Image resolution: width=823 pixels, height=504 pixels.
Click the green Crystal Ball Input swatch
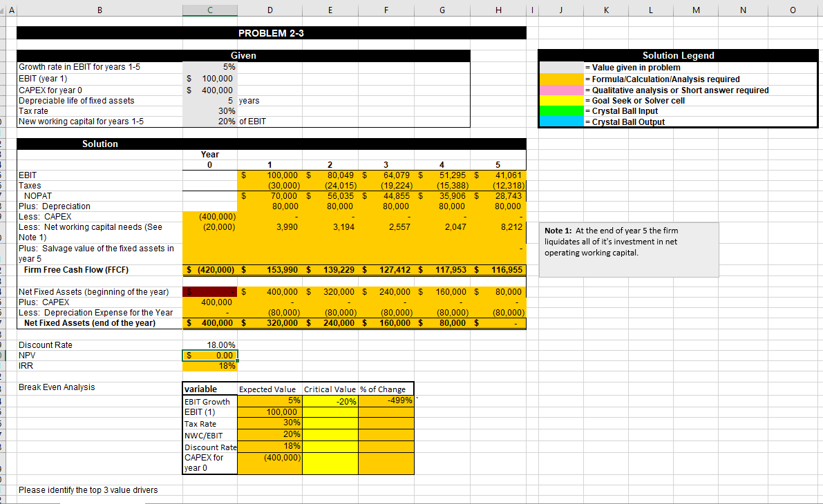[x=562, y=111]
